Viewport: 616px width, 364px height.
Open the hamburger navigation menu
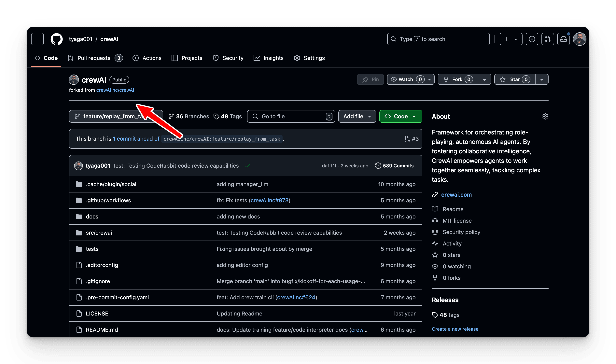point(37,39)
